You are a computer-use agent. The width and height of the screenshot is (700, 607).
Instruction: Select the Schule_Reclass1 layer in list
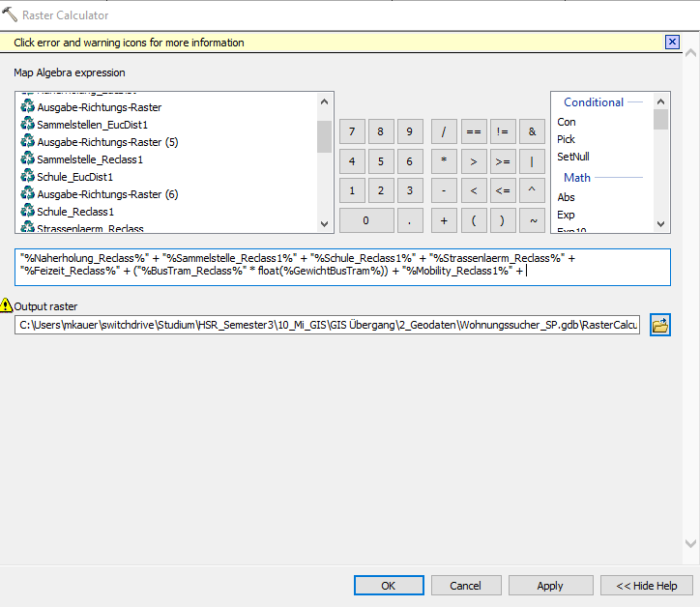[75, 212]
